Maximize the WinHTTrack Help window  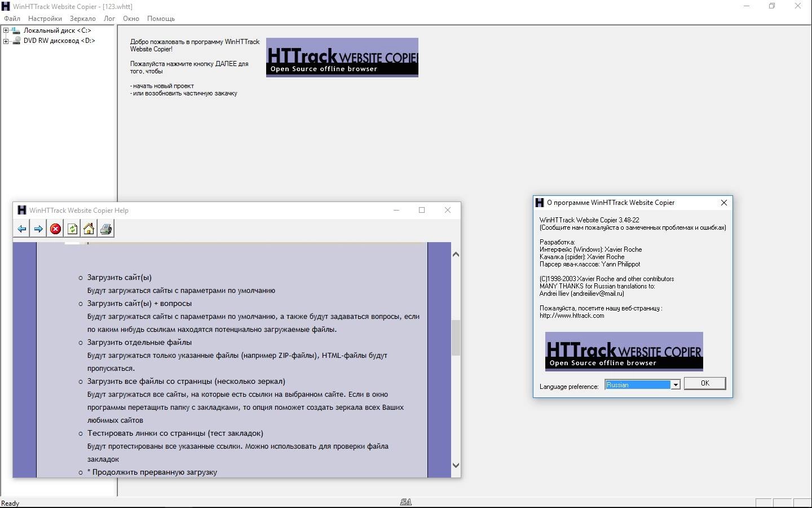(x=422, y=210)
